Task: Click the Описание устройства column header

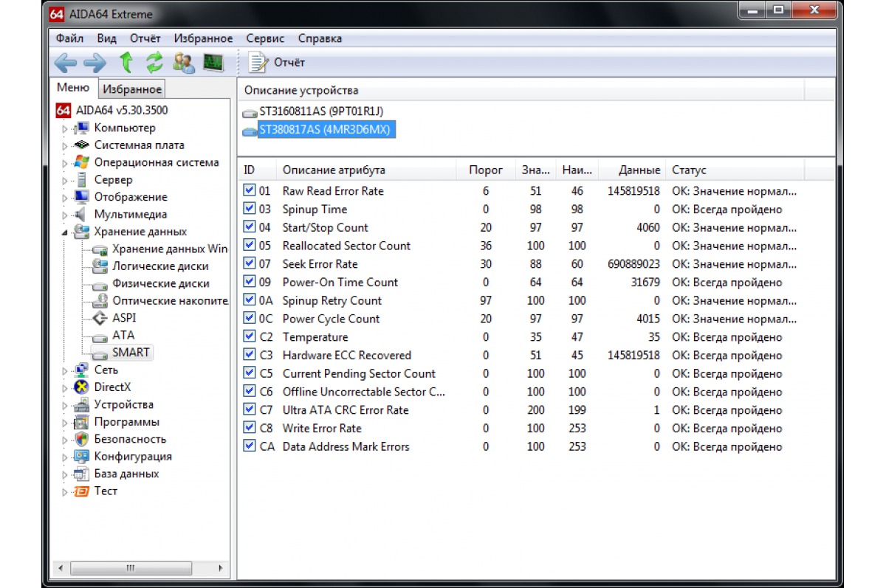Action: (x=521, y=91)
